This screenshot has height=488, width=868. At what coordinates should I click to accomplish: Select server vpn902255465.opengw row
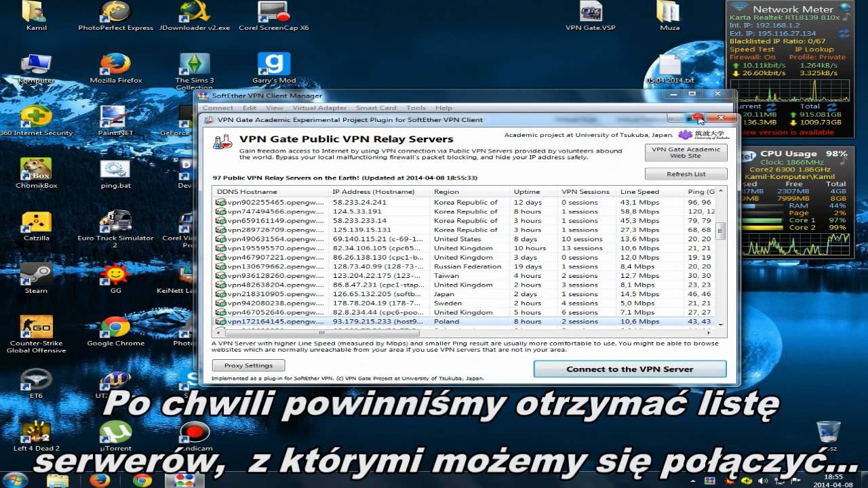click(465, 202)
